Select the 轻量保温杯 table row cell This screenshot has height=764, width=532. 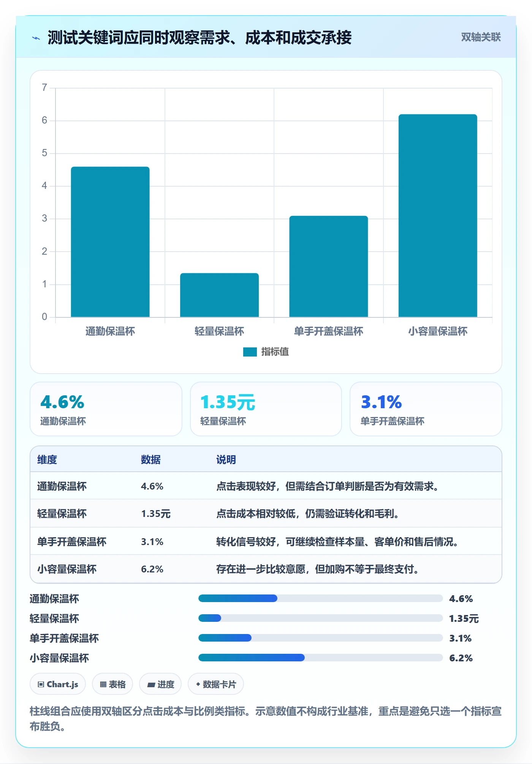[x=62, y=514]
